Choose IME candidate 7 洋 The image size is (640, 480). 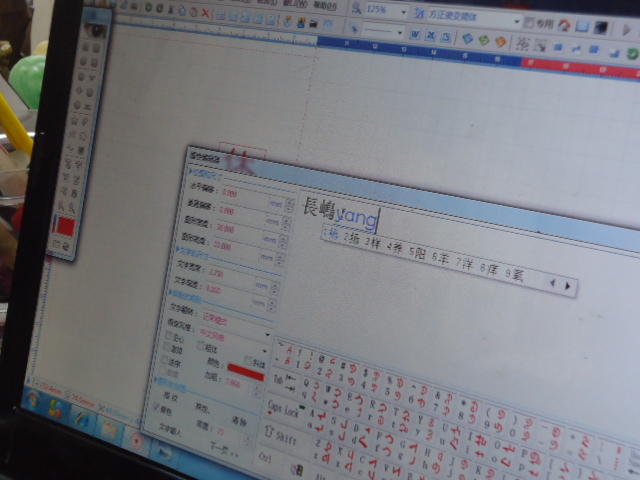[x=464, y=264]
